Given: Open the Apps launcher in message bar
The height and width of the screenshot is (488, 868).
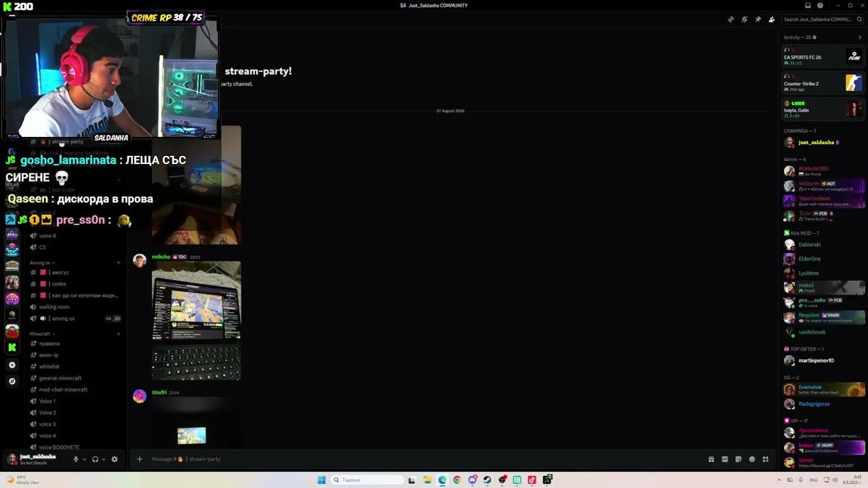Looking at the screenshot, I should (x=766, y=459).
